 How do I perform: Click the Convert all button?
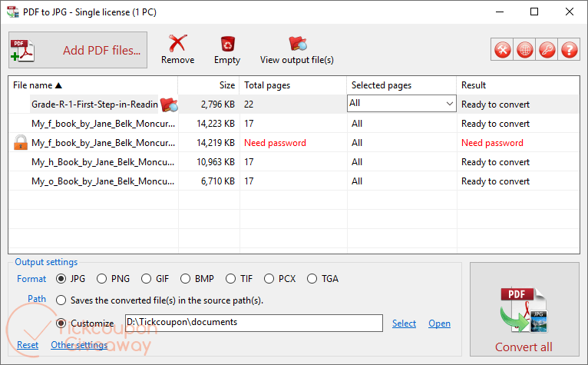click(524, 310)
